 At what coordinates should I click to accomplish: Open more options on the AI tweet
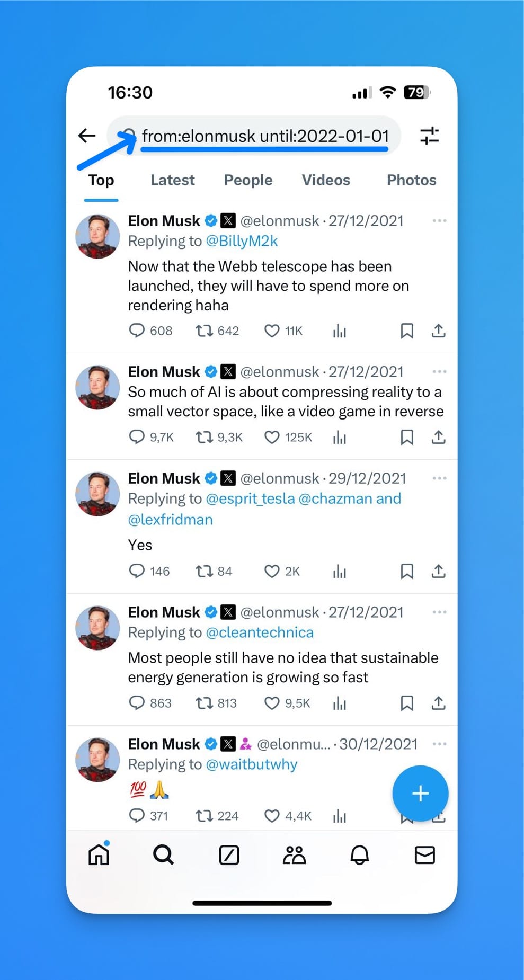(x=439, y=371)
